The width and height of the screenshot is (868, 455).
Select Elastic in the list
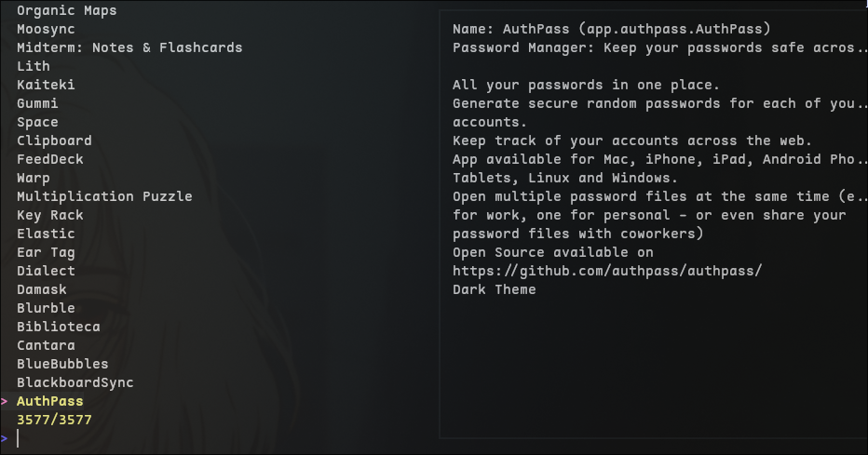coord(46,234)
